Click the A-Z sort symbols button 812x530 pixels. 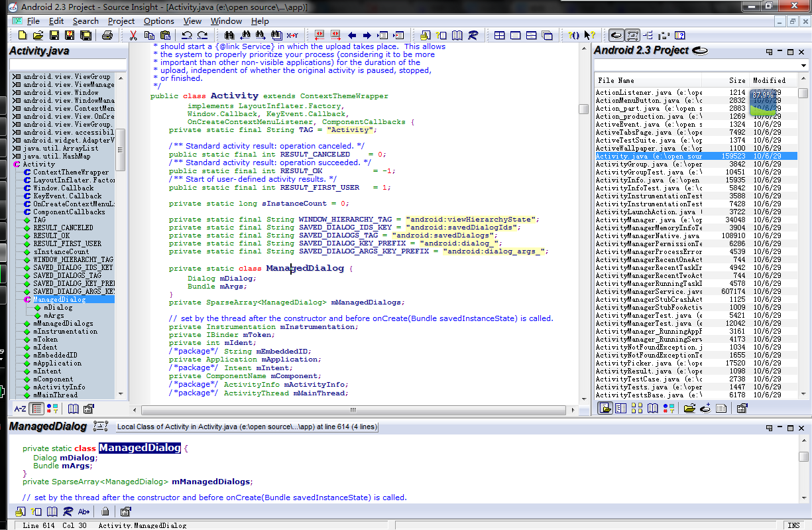pos(21,409)
